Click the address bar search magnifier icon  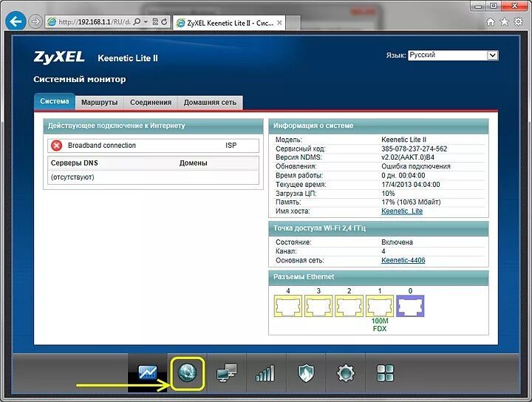point(137,22)
